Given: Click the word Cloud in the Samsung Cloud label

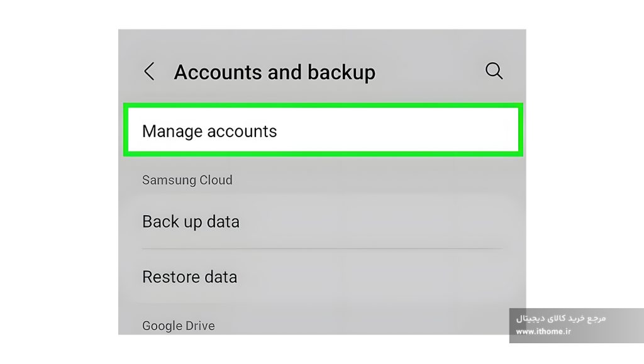Looking at the screenshot, I should (x=216, y=180).
